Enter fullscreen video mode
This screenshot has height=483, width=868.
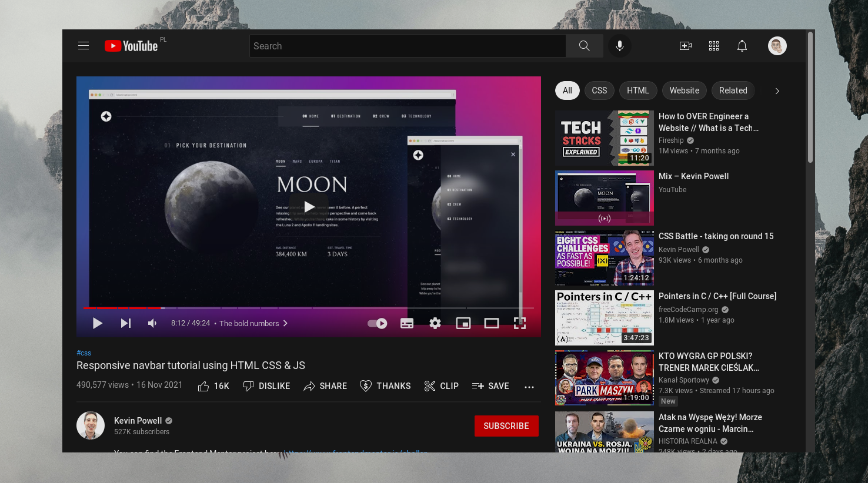click(x=520, y=323)
